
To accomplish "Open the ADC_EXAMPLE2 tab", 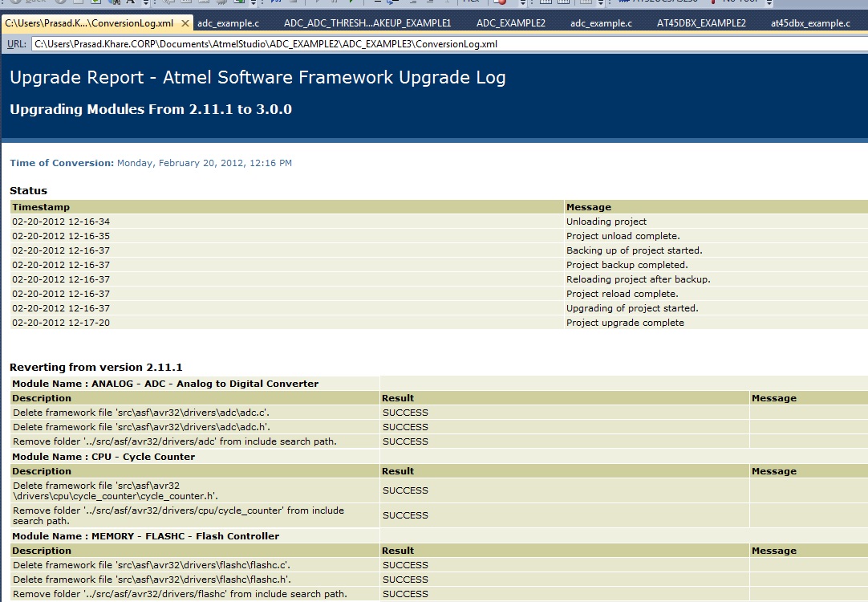I will point(511,23).
